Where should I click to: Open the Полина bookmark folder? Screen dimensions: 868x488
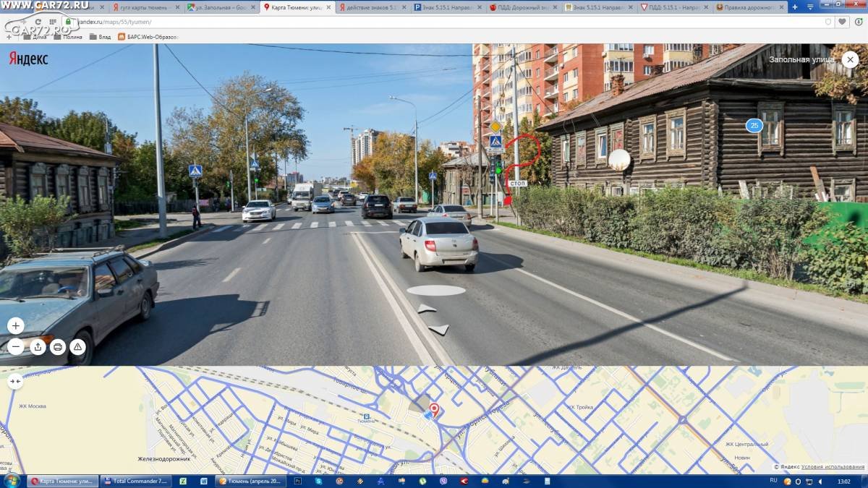pos(67,36)
